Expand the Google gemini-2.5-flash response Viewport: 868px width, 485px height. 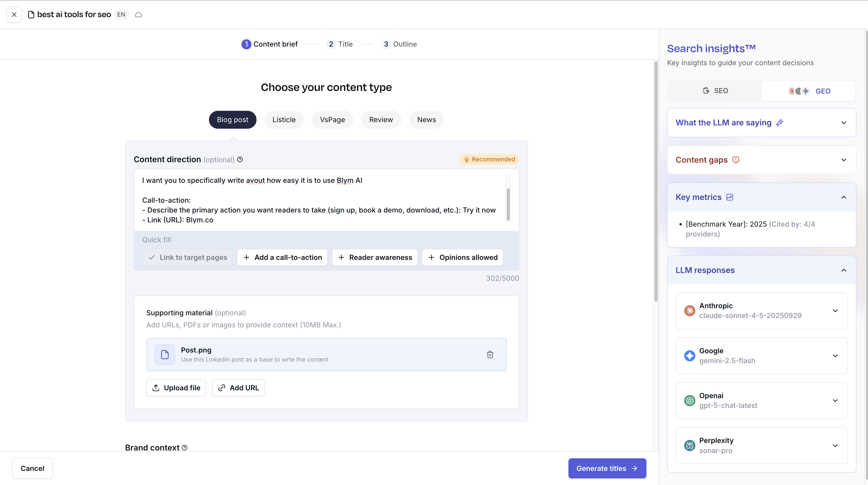coord(835,356)
